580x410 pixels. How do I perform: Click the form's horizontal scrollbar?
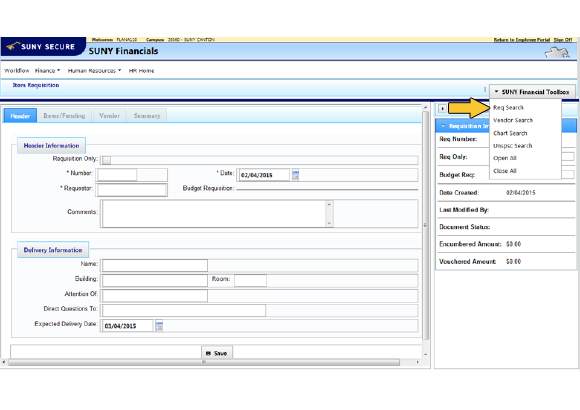pos(204,362)
